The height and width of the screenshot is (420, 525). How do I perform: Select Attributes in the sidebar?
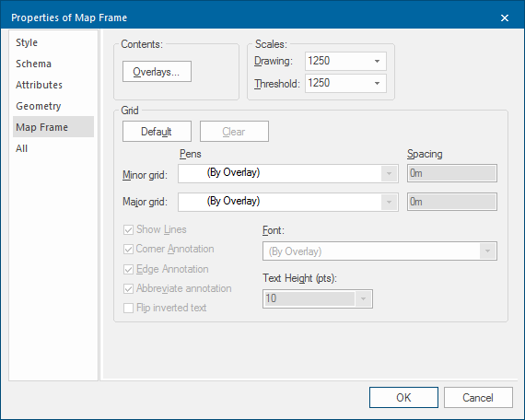[x=52, y=85]
